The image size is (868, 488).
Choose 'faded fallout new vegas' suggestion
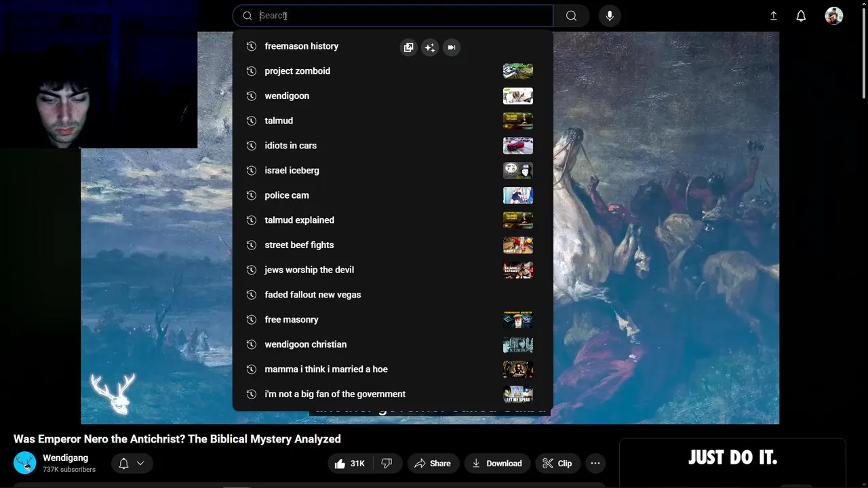click(x=393, y=295)
